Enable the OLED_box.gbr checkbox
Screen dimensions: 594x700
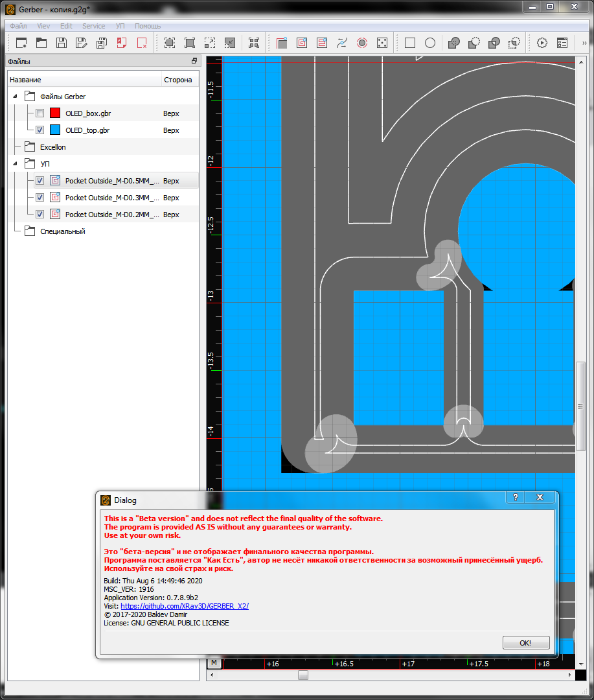40,113
